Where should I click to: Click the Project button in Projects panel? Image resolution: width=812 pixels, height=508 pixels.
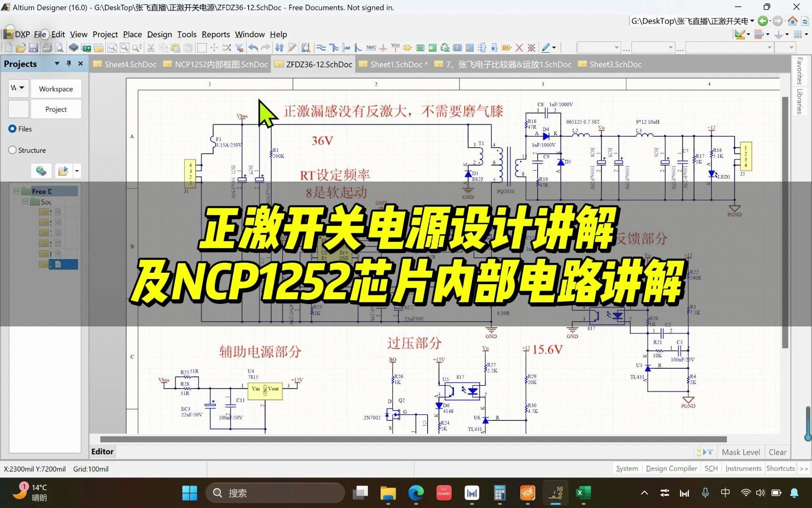point(56,109)
